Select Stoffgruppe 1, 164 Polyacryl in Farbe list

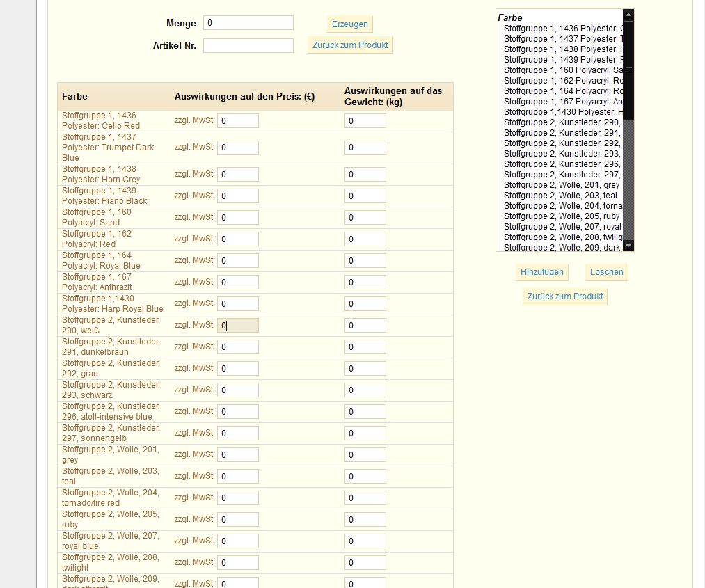[x=563, y=90]
